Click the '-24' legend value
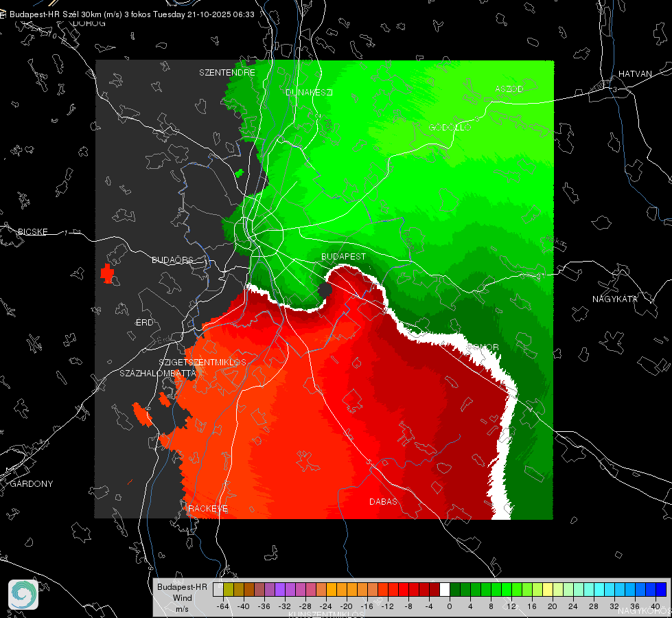 click(x=326, y=606)
